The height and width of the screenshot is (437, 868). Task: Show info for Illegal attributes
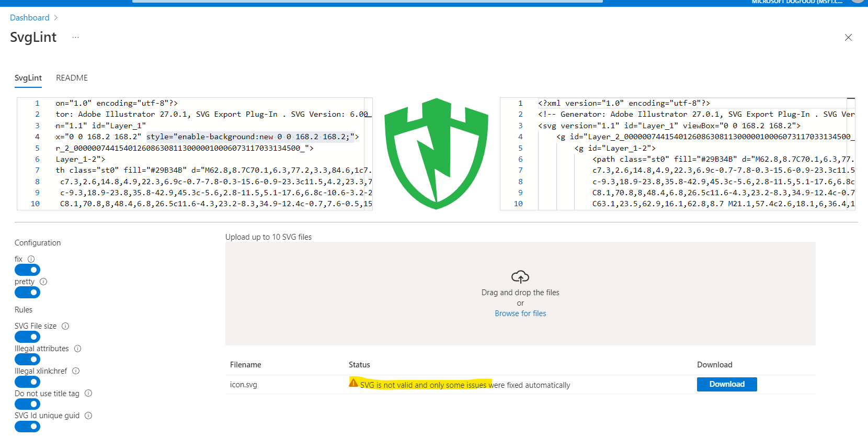click(77, 349)
